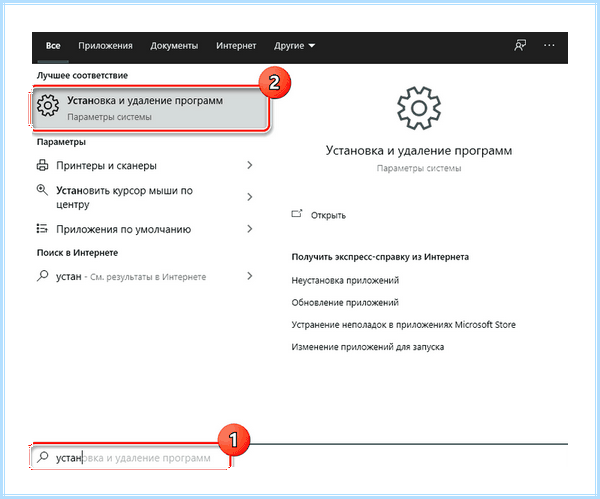Click the preview title Установка и удаление программ
Screen dimensions: 600x499
tap(419, 151)
